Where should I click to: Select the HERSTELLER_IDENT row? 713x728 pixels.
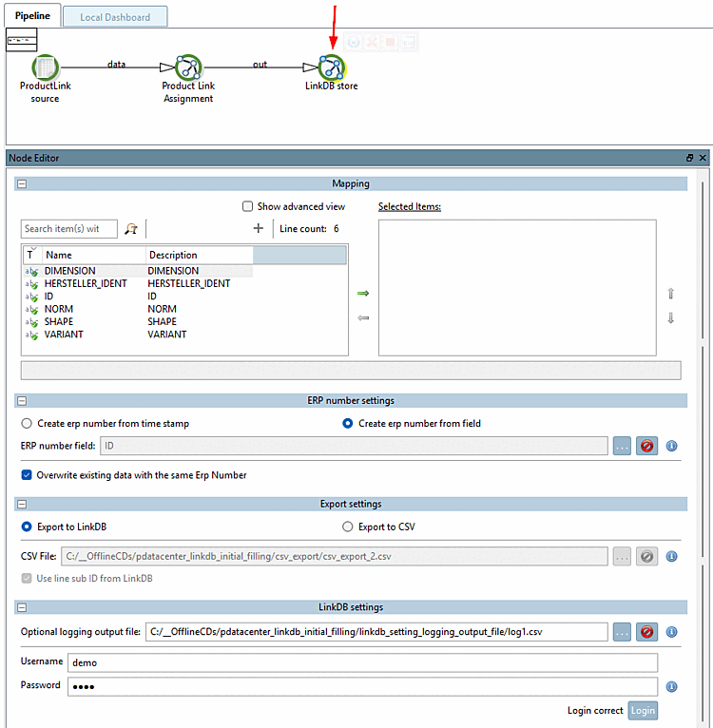(x=138, y=283)
